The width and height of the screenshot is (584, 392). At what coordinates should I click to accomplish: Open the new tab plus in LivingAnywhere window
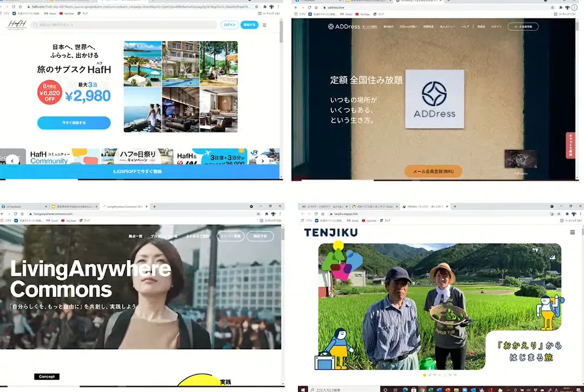[154, 207]
